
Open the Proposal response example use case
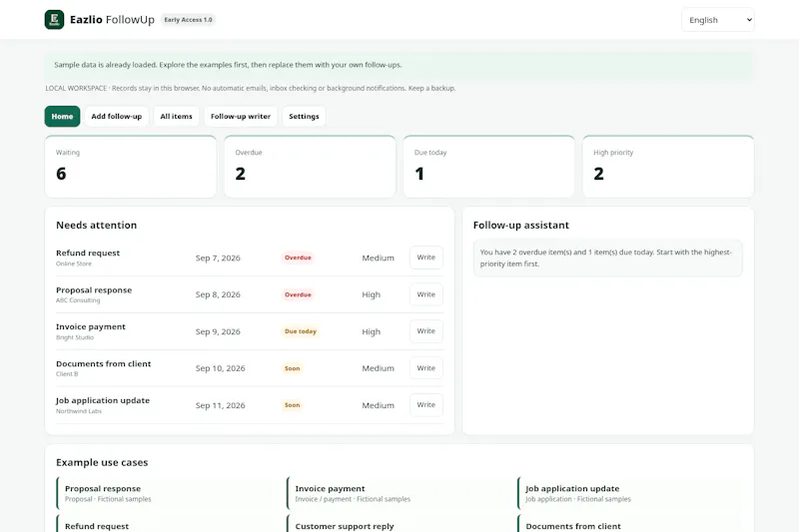[x=167, y=493]
